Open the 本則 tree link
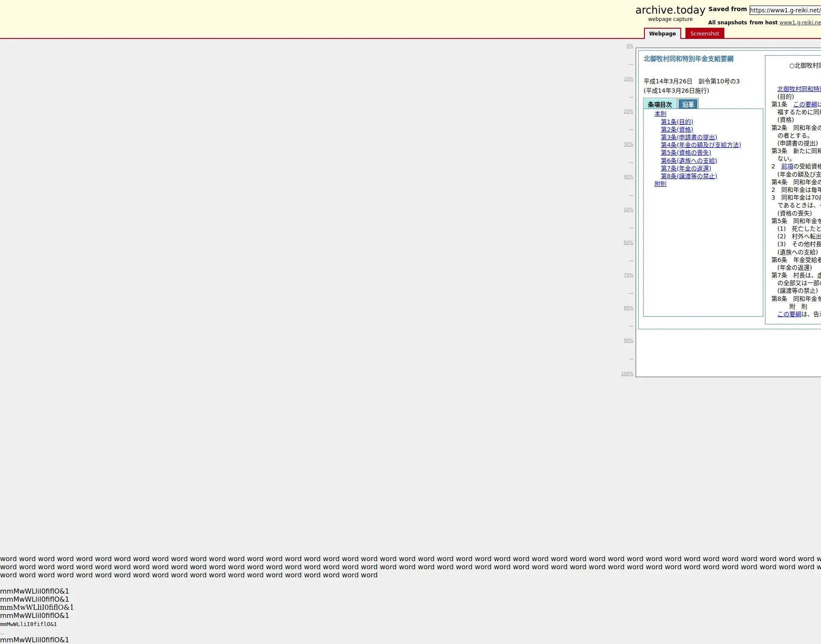This screenshot has width=821, height=644. 660,114
